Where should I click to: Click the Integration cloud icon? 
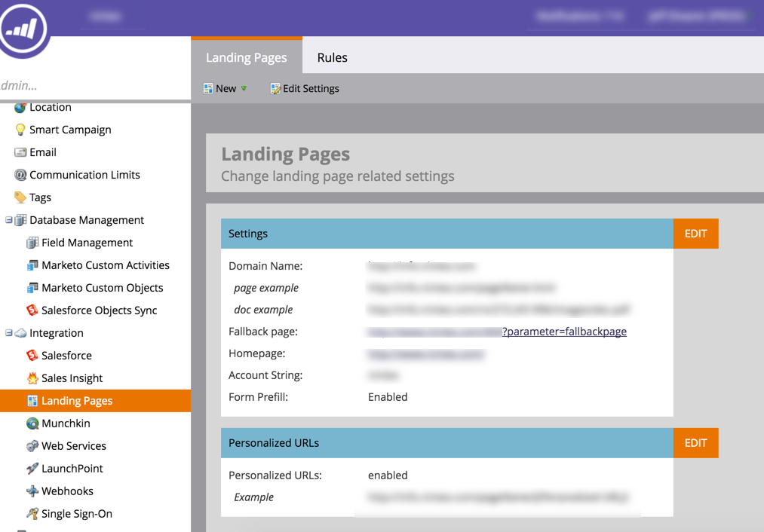tap(20, 333)
